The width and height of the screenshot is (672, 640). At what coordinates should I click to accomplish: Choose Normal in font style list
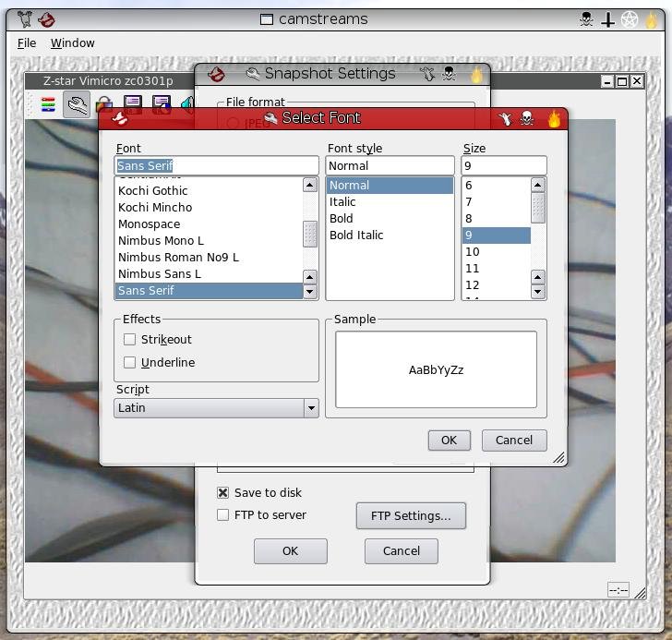pyautogui.click(x=390, y=186)
